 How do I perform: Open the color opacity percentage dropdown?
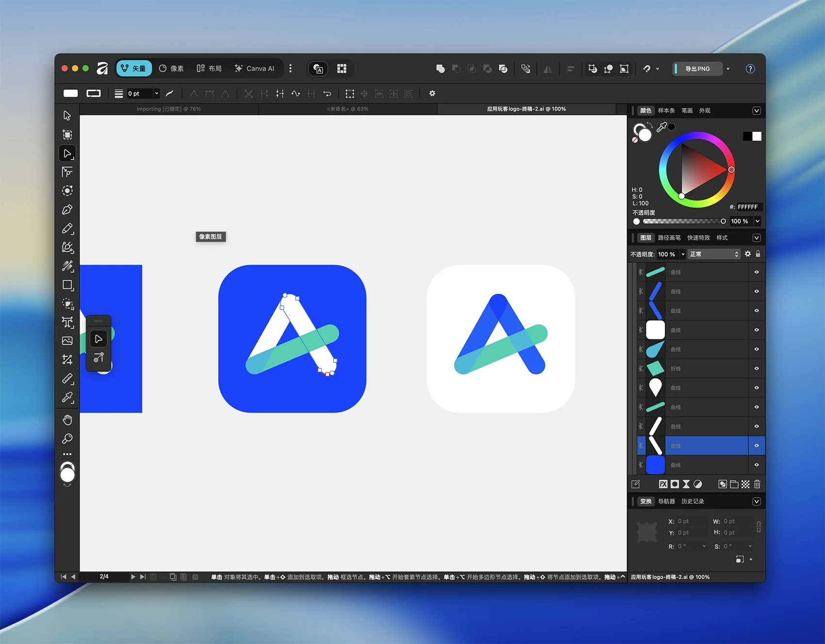[x=758, y=221]
